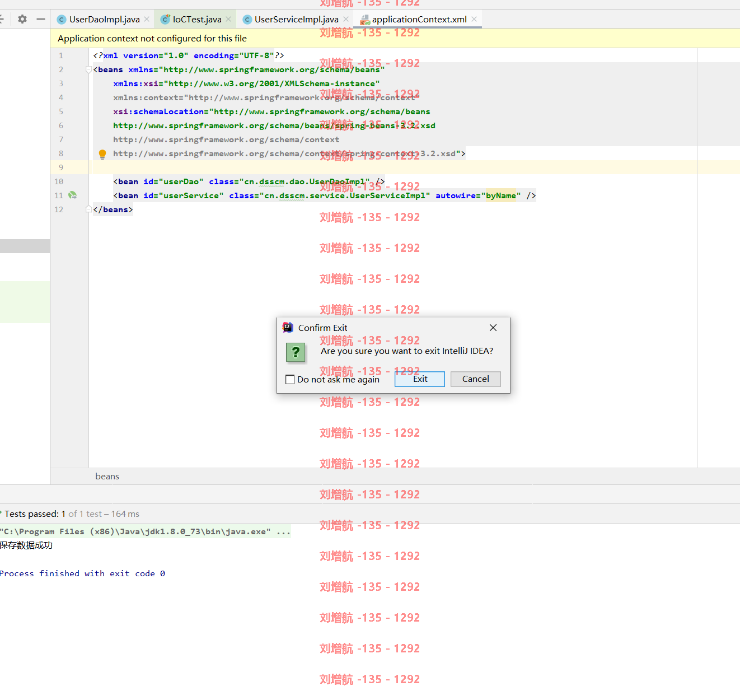The height and width of the screenshot is (700, 740).
Task: Click the applicationContext.xml file icon
Action: click(x=364, y=20)
